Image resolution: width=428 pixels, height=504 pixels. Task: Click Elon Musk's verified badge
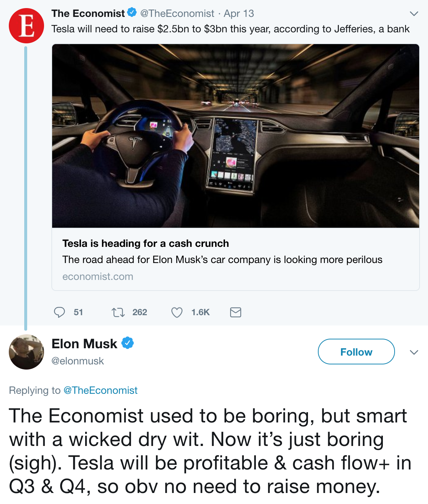127,343
